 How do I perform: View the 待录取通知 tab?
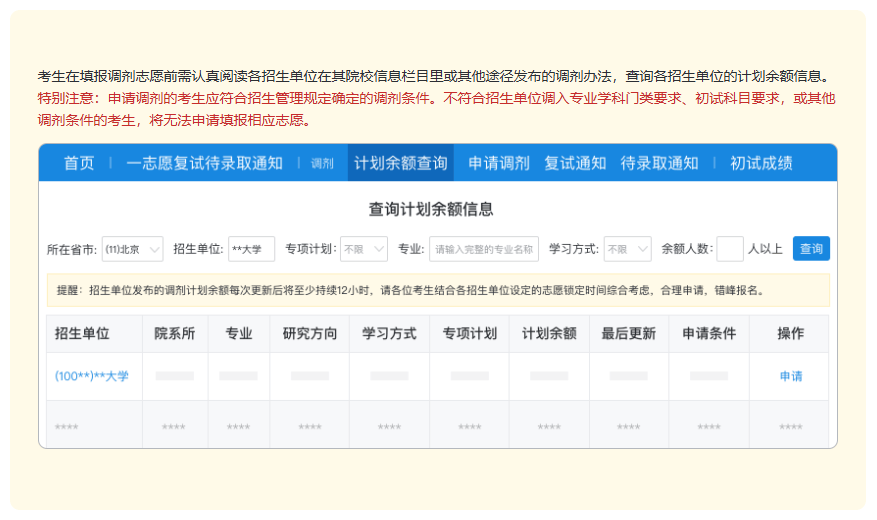(659, 163)
